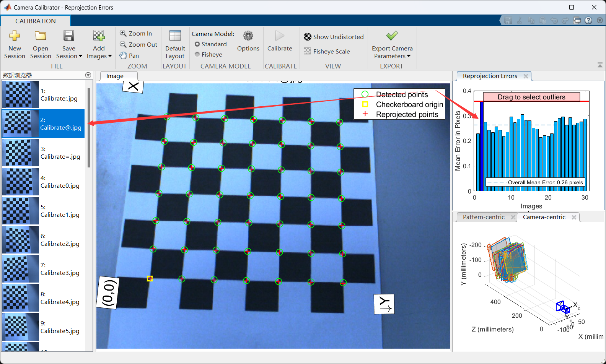Select image 6 Calibrate2.jpg
Screen dimensions: 606x364
point(43,240)
